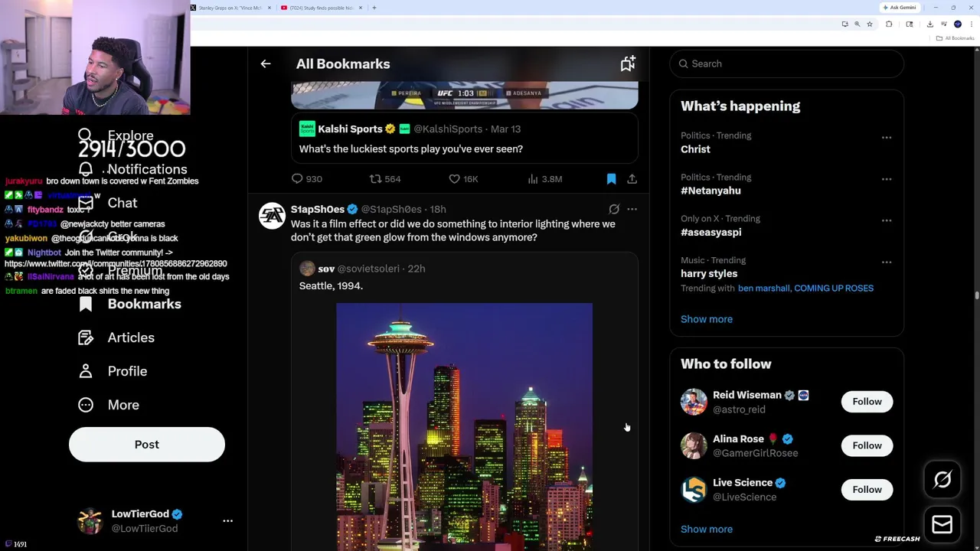Open the Grok floating button
This screenshot has width=980, height=551.
coord(942,480)
